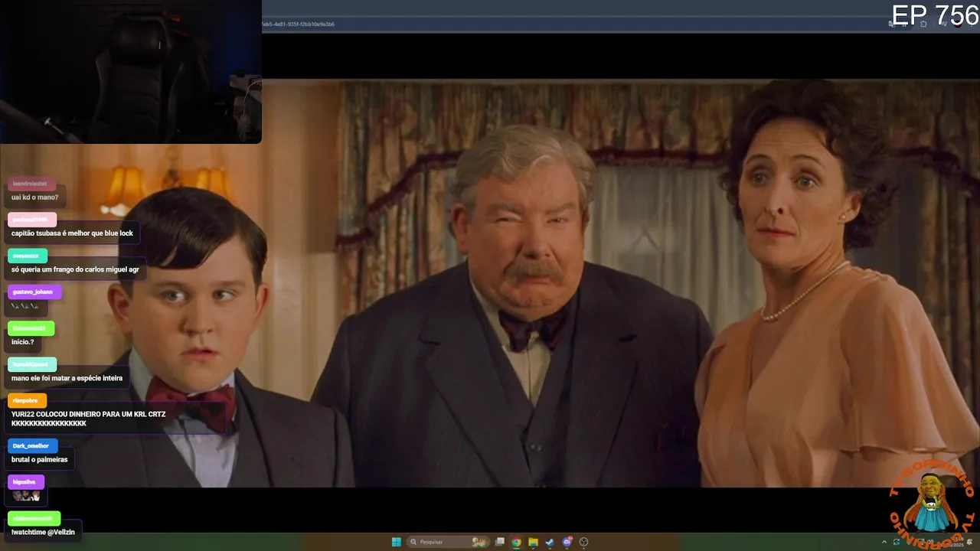Open Steam from the taskbar
This screenshot has width=980, height=551.
550,542
